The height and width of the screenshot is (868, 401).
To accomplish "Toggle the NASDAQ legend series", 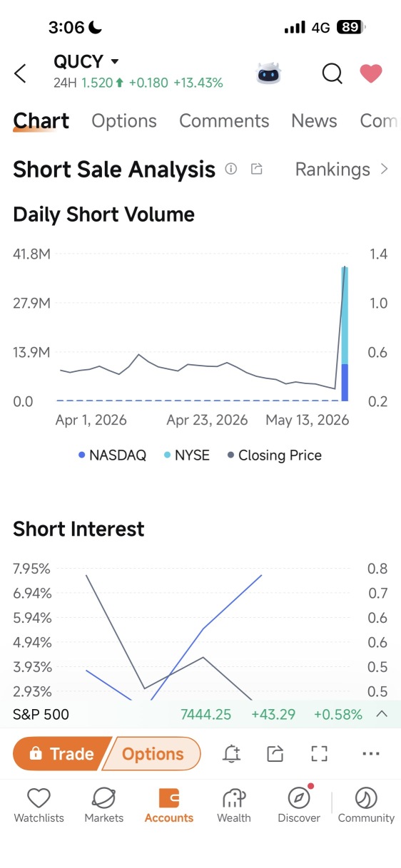I will click(112, 455).
